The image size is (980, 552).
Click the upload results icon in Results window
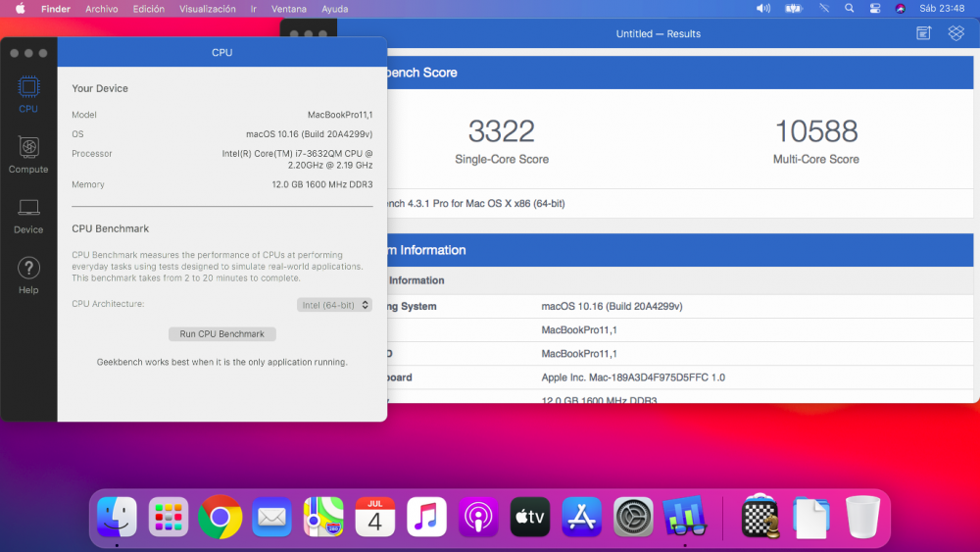[x=924, y=33]
